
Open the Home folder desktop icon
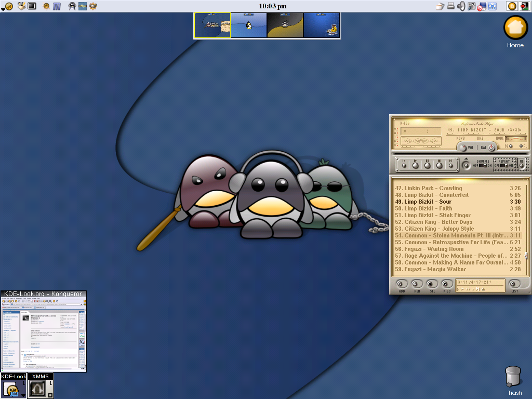coord(515,32)
